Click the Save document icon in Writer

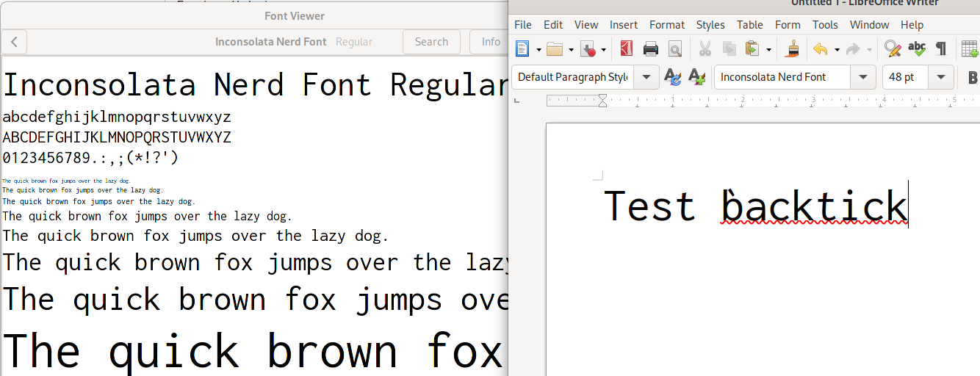[588, 49]
